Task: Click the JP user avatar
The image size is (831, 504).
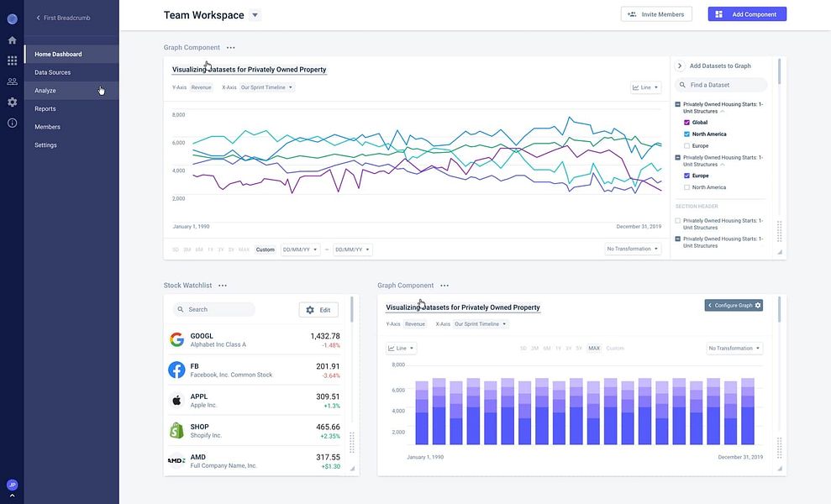Action: (x=13, y=485)
